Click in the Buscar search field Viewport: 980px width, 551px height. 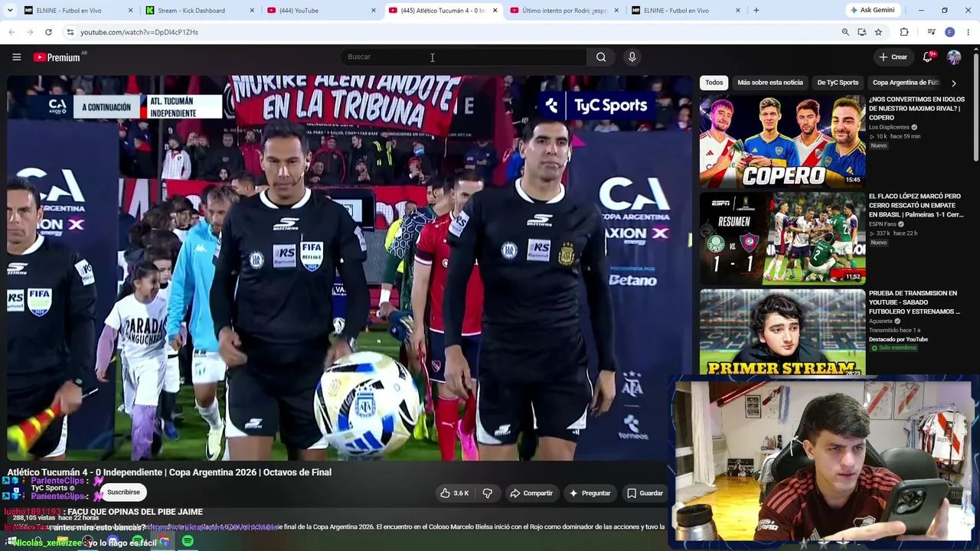click(x=463, y=57)
